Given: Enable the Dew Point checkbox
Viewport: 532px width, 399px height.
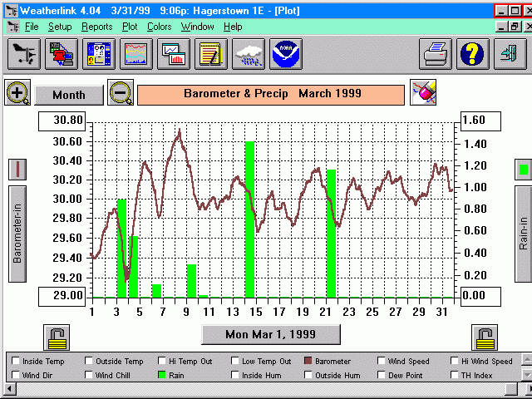Looking at the screenshot, I should tap(382, 375).
